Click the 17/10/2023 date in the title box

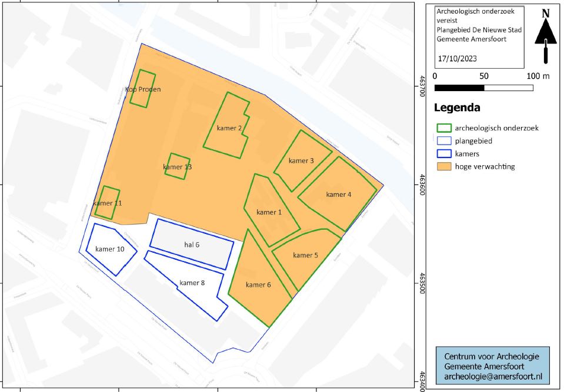pyautogui.click(x=459, y=58)
